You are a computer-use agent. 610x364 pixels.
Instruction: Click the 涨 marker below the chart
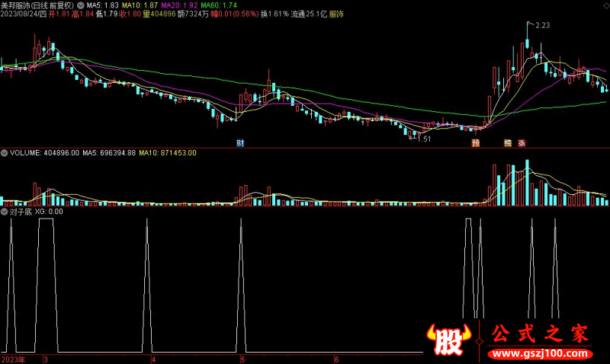pyautogui.click(x=522, y=143)
